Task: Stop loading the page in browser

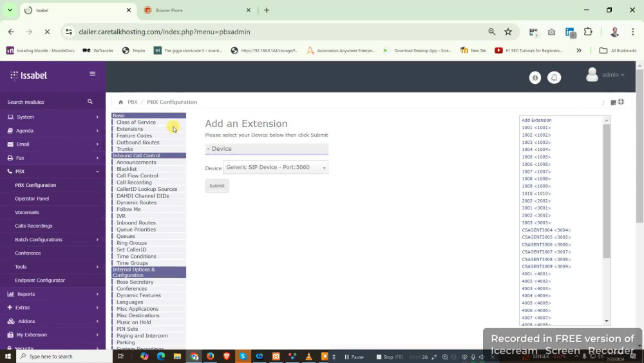Action: point(47,32)
